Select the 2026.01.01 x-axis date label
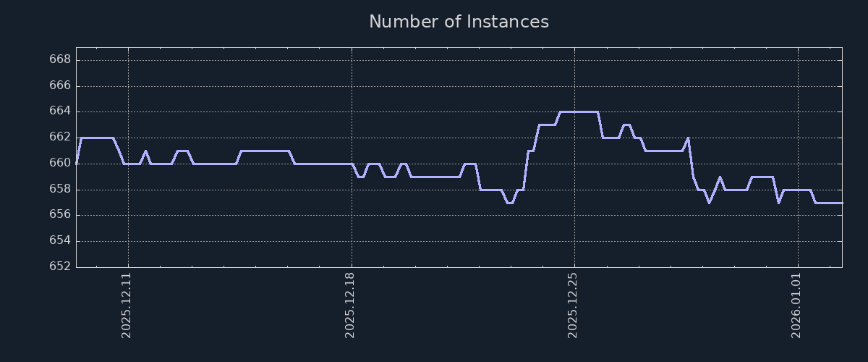The width and height of the screenshot is (868, 362). pos(796,305)
